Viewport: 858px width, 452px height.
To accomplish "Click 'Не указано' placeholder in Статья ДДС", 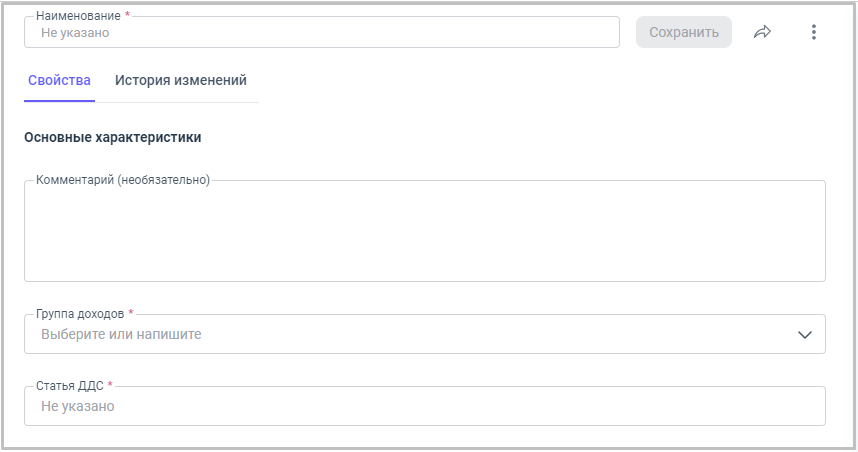I will coord(78,407).
